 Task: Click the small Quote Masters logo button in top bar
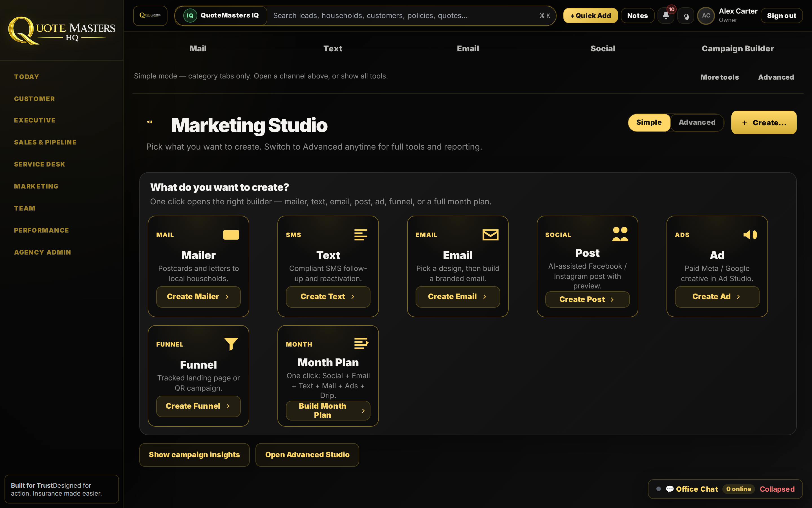click(150, 16)
